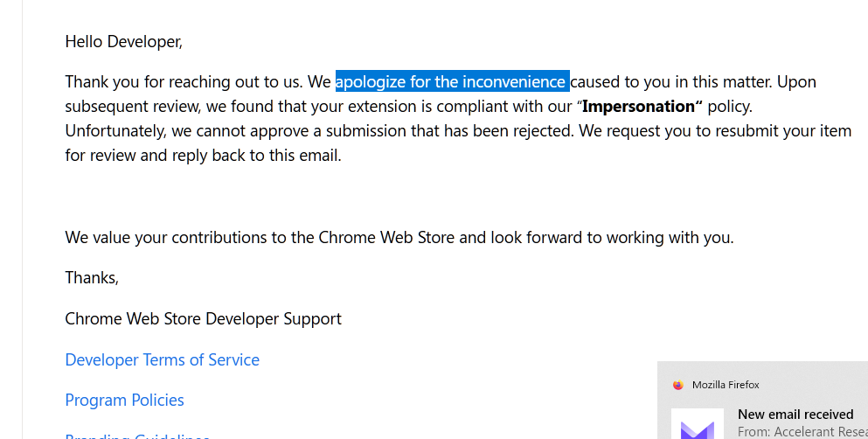Click the highlighted apologize for the inconvenience text
This screenshot has height=439, width=868.
452,82
